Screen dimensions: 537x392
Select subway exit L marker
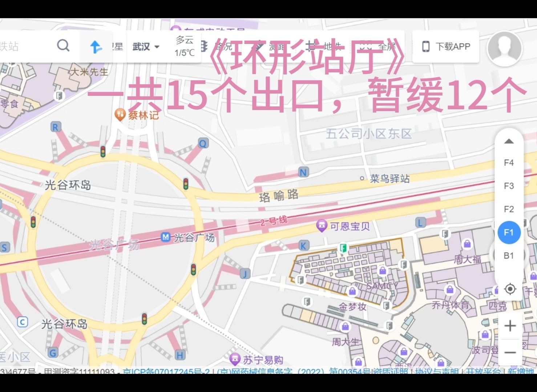(x=421, y=222)
